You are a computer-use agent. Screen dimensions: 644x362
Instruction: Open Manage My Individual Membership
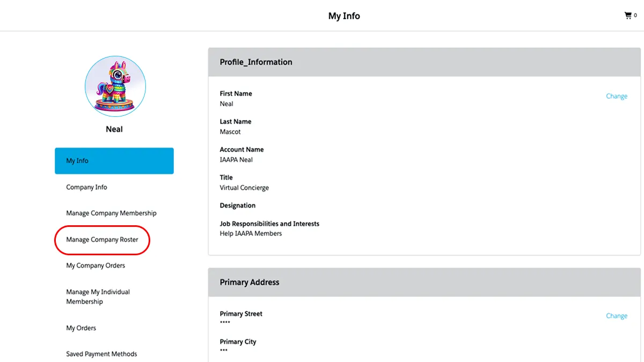click(x=98, y=297)
